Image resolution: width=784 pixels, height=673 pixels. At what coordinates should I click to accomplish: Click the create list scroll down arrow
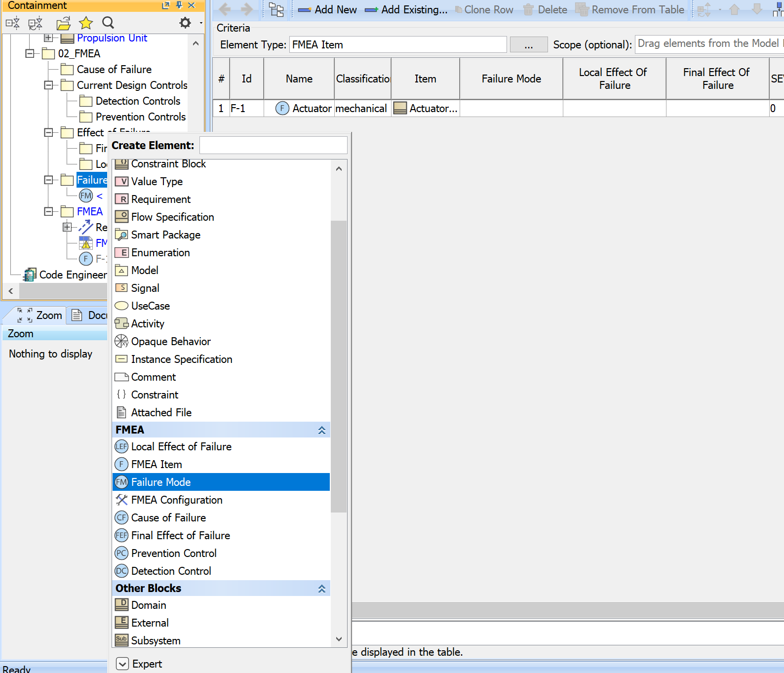pyautogui.click(x=339, y=639)
